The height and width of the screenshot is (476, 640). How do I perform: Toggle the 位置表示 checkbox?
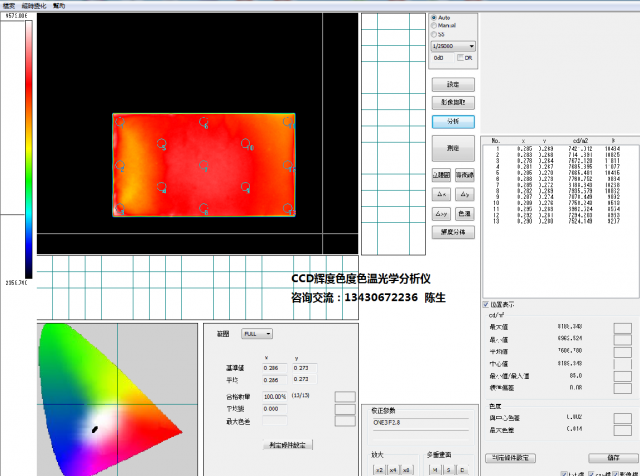click(x=486, y=304)
